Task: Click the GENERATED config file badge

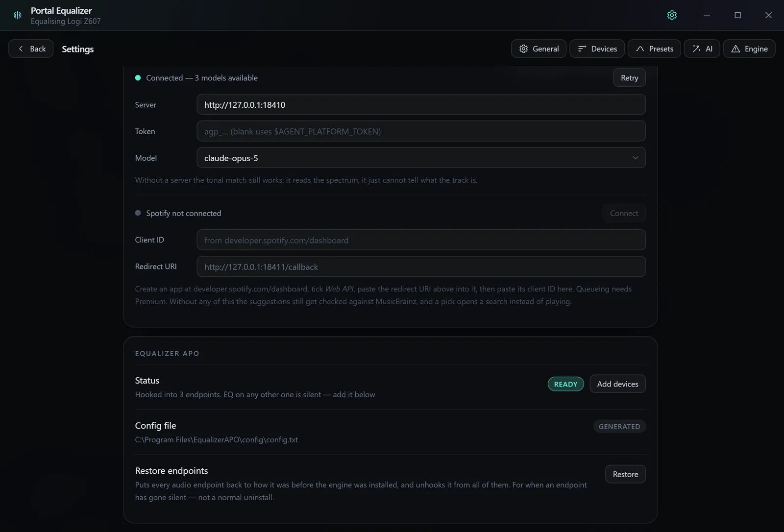Action: [619, 427]
